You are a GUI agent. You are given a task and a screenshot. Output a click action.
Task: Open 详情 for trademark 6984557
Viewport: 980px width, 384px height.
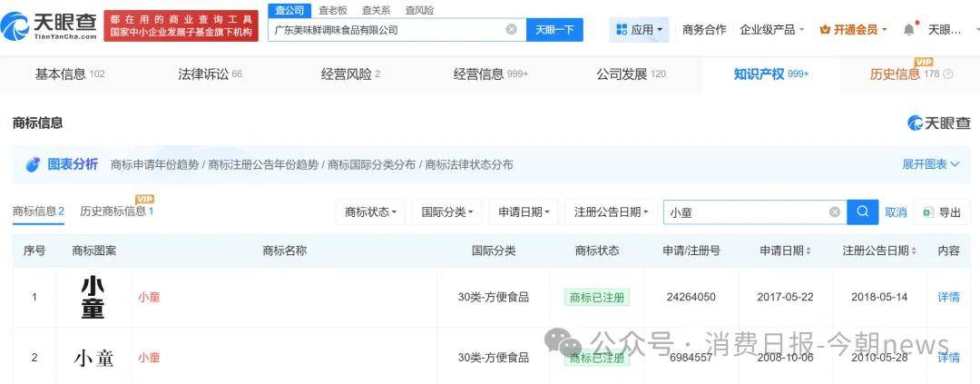click(x=948, y=357)
